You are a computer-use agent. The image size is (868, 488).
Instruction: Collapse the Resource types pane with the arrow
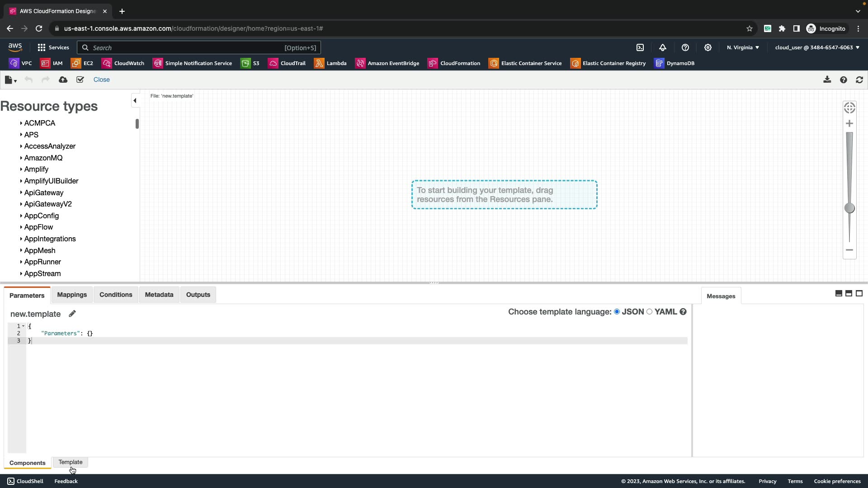[x=135, y=101]
